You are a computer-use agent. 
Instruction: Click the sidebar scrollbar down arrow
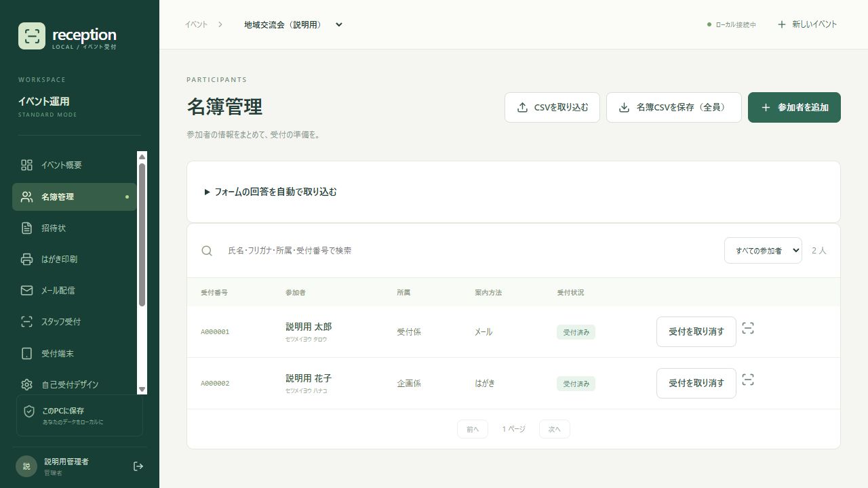(142, 389)
